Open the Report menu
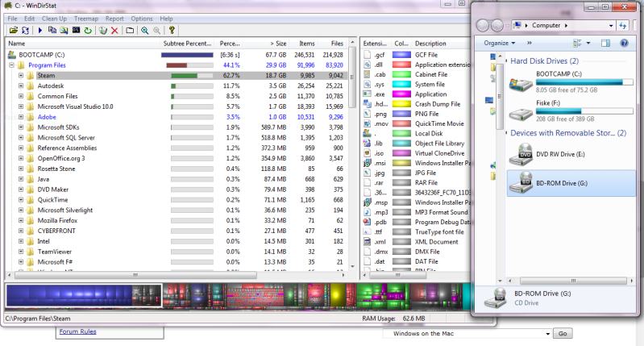The height and width of the screenshot is (346, 644). pyautogui.click(x=114, y=19)
